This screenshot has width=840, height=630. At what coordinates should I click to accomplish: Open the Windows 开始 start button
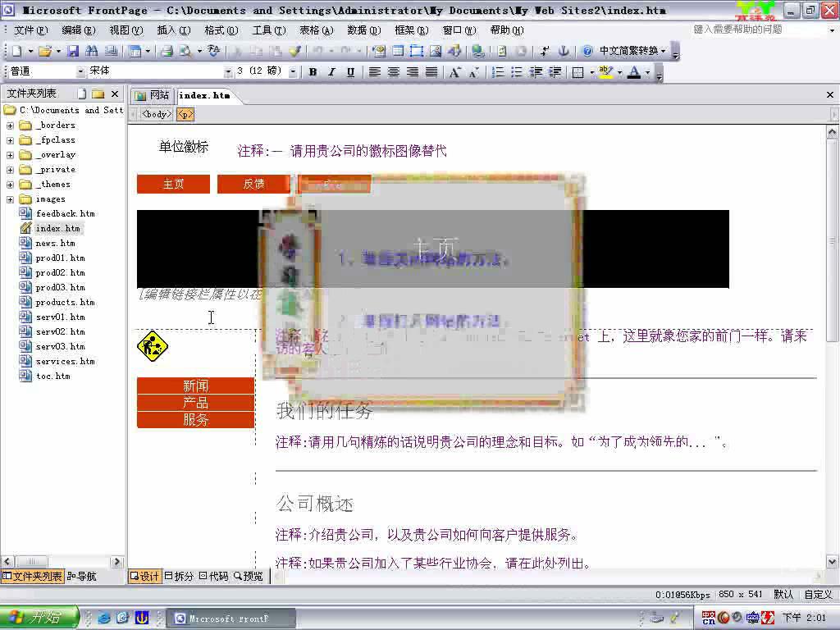39,618
